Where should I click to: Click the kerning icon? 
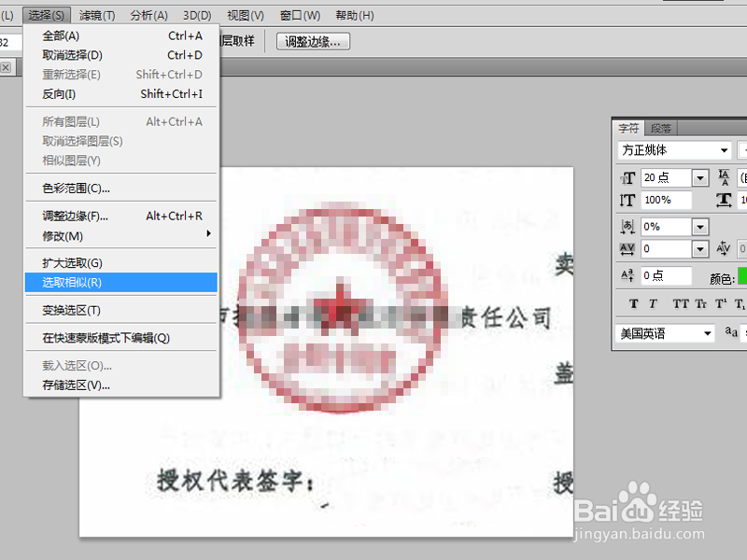tap(724, 248)
